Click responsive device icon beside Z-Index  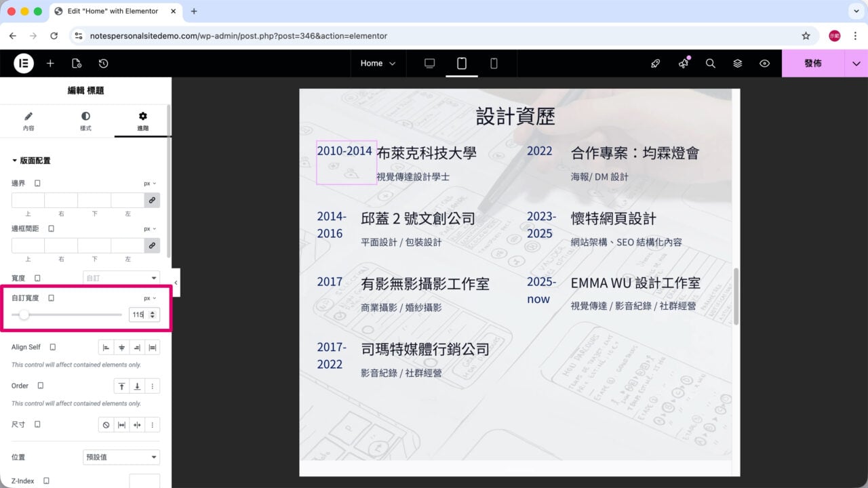pos(46,481)
